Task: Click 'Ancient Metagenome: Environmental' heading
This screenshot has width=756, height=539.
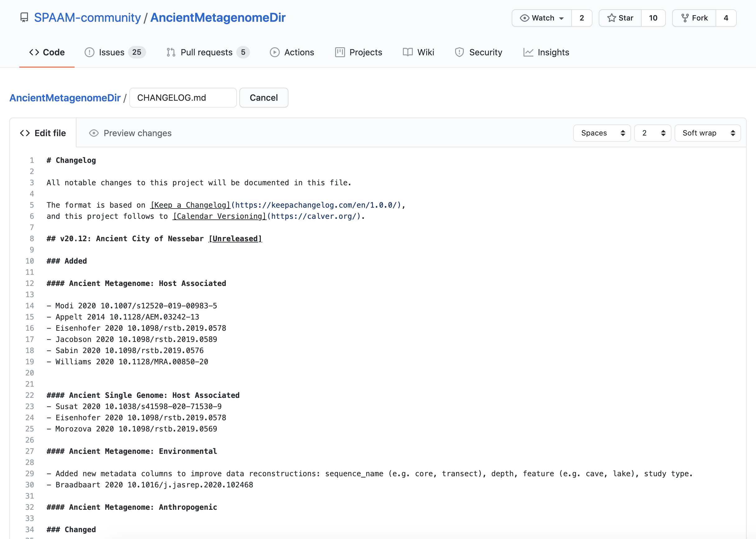Action: 132,451
